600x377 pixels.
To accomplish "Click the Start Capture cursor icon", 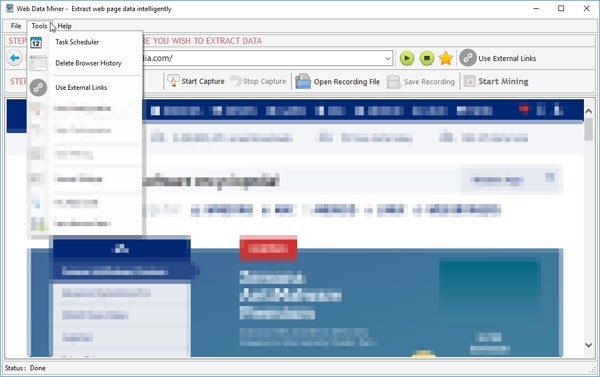I will point(173,81).
